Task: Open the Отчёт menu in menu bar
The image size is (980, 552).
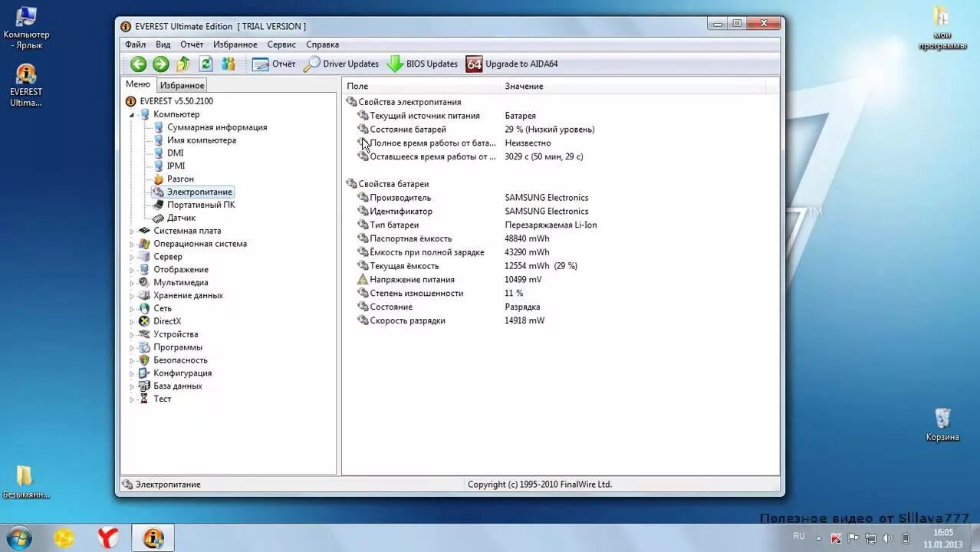Action: [192, 44]
